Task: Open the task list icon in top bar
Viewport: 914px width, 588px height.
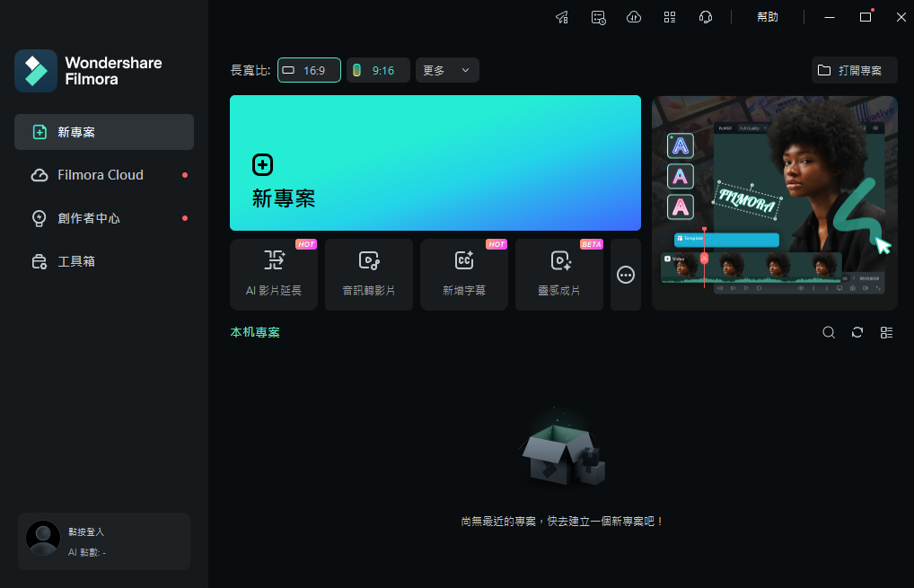Action: point(598,17)
